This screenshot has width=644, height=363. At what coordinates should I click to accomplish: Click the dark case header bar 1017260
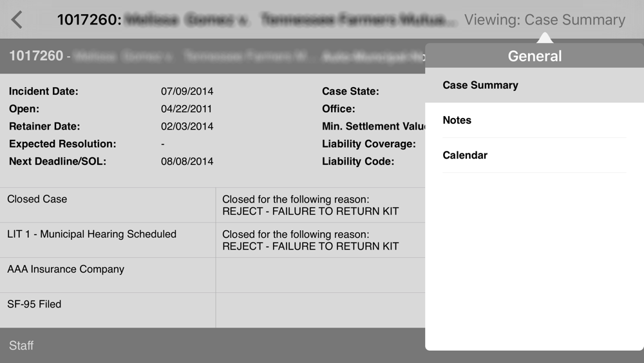point(213,56)
